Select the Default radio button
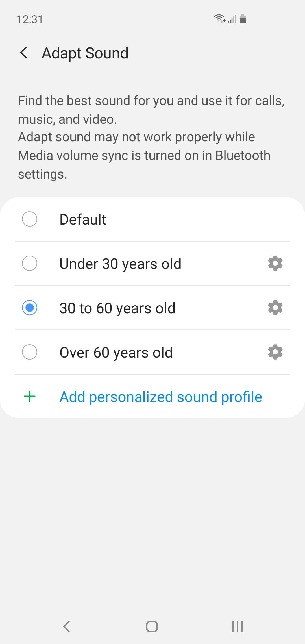The image size is (305, 644). (30, 219)
